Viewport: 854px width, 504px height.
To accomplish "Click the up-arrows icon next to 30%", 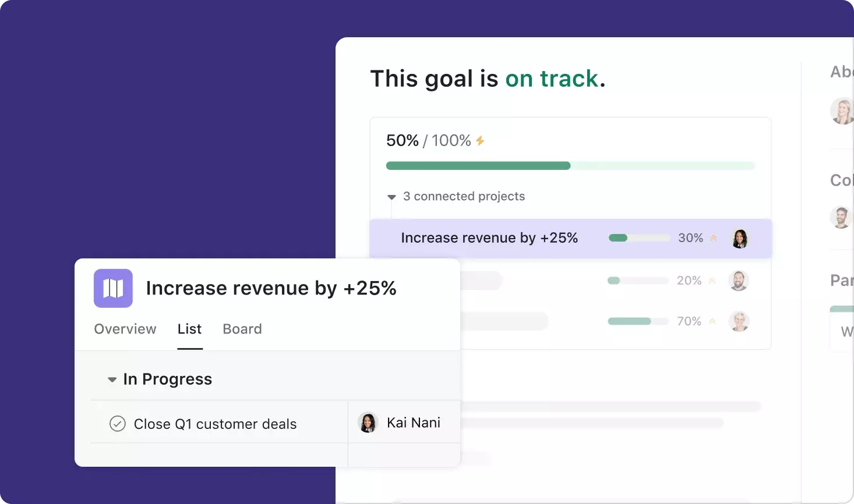I will tap(713, 238).
